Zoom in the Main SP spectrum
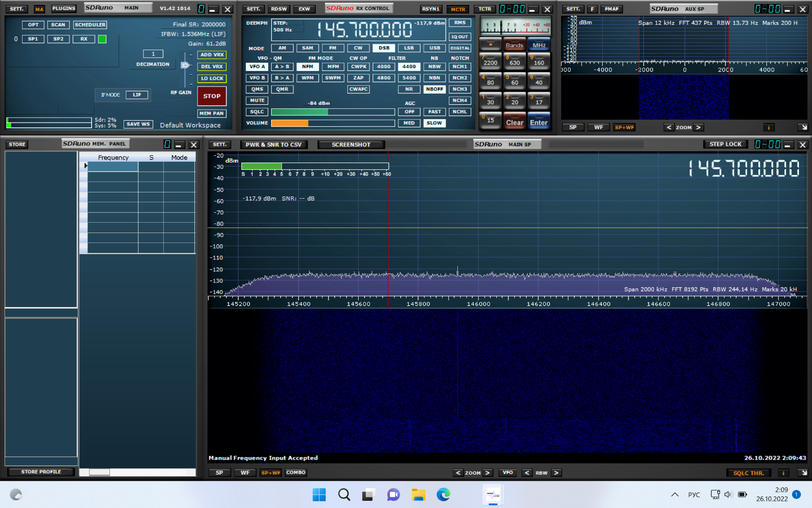 point(487,473)
